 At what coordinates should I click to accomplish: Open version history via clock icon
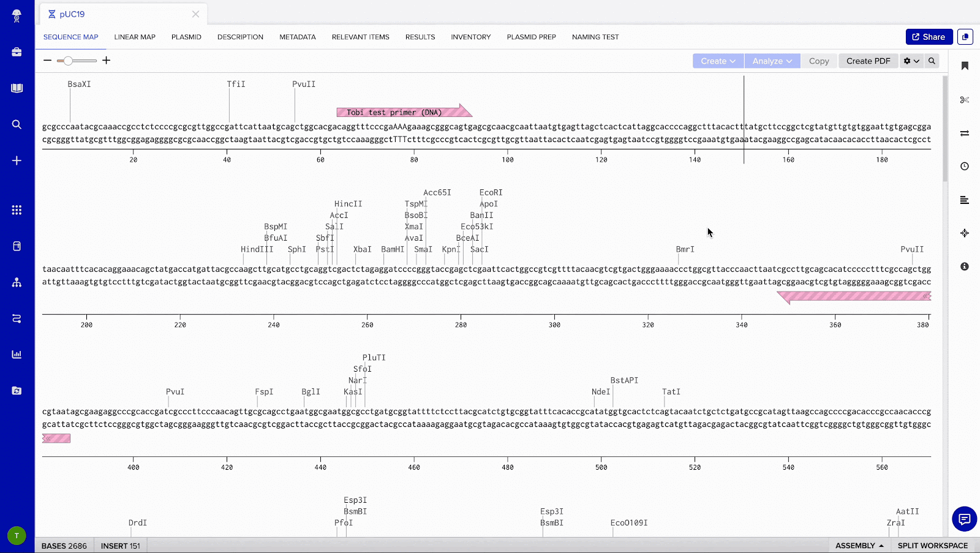click(964, 166)
